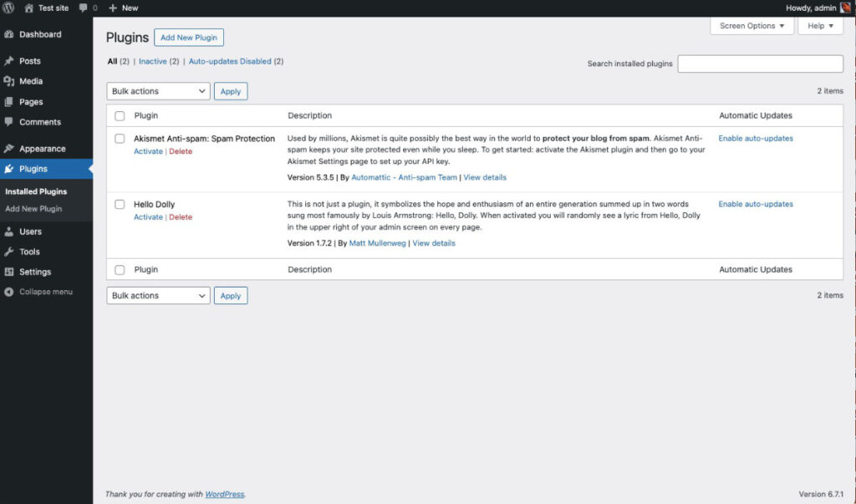Image resolution: width=856 pixels, height=504 pixels.
Task: Click the Tools wrench icon
Action: pyautogui.click(x=8, y=252)
